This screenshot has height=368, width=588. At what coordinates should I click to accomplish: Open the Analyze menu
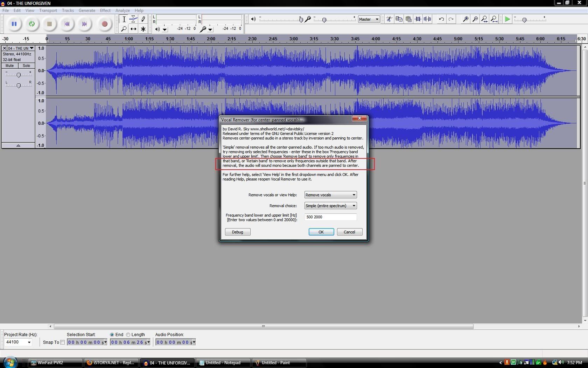(x=122, y=11)
